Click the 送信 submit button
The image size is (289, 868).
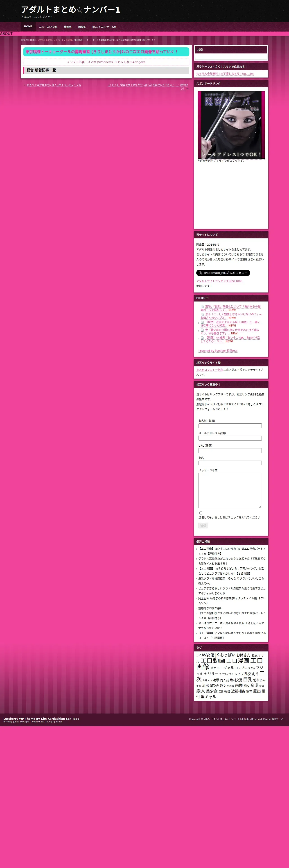coord(203,526)
